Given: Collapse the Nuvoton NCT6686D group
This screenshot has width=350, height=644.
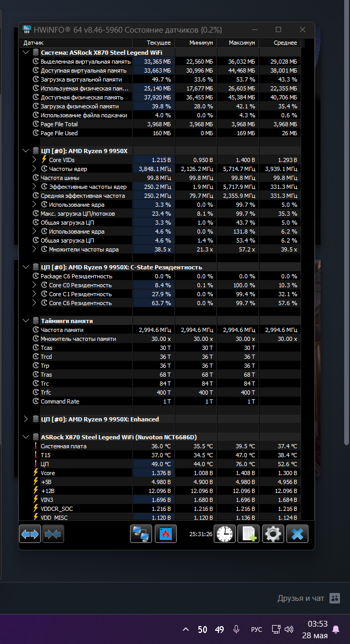Looking at the screenshot, I should point(26,437).
